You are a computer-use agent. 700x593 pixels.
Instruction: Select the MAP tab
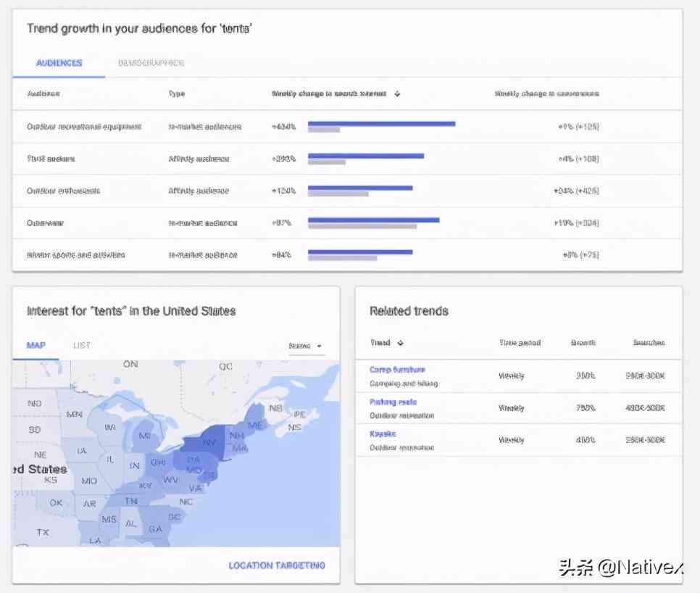coord(36,345)
